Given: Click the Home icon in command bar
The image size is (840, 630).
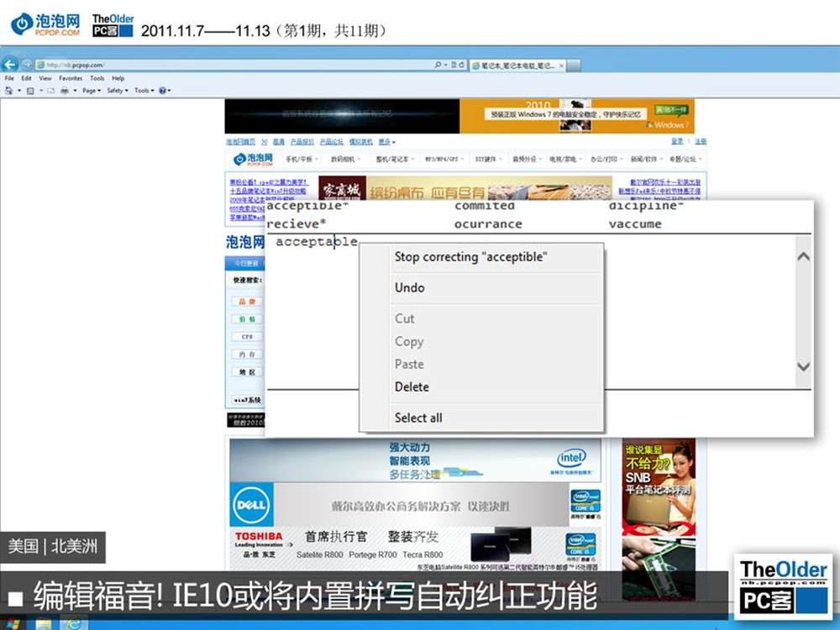Looking at the screenshot, I should tap(8, 91).
